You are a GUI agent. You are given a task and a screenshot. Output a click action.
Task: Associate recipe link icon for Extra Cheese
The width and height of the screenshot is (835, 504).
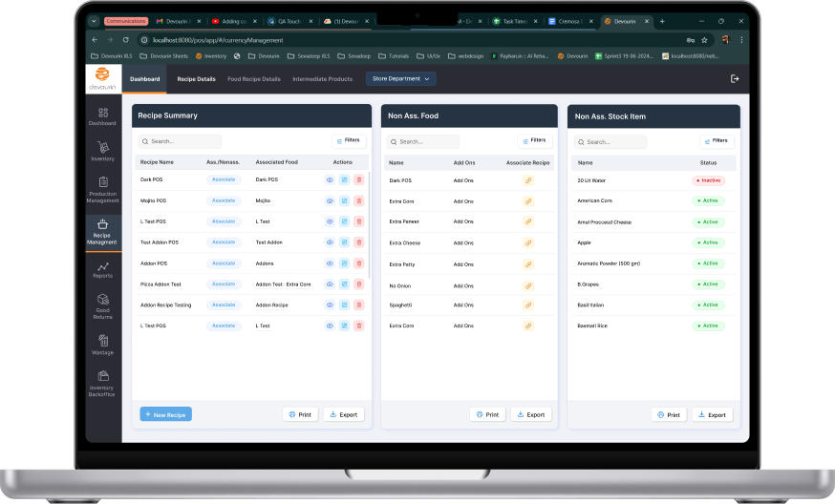528,242
